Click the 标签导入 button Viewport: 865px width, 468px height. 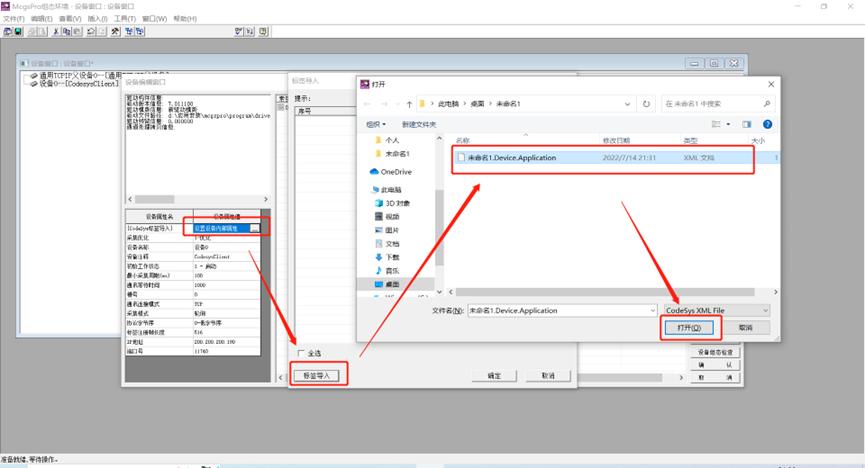click(317, 376)
